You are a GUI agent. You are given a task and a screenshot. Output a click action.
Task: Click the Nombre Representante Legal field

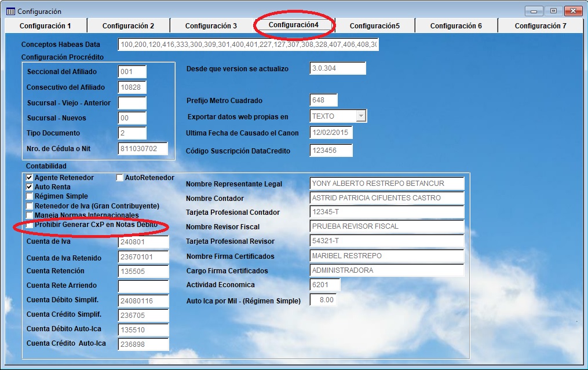click(x=387, y=184)
